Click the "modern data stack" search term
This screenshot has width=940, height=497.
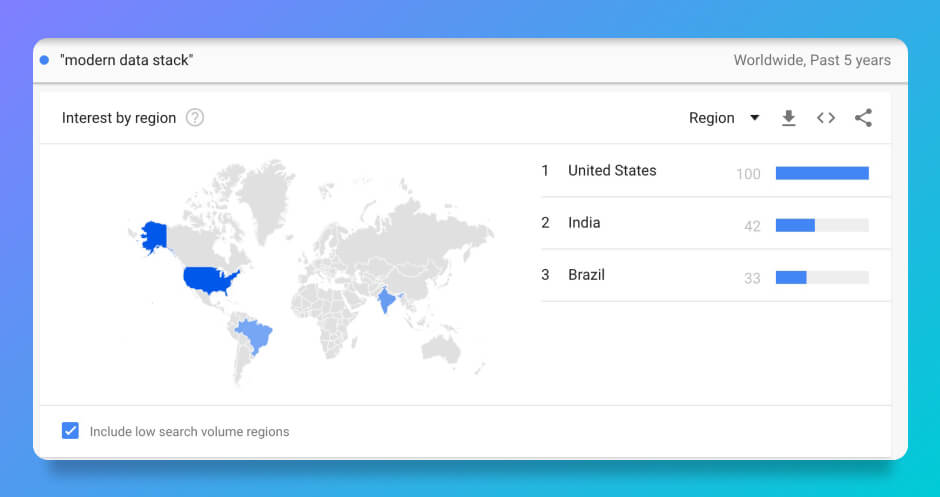(127, 60)
